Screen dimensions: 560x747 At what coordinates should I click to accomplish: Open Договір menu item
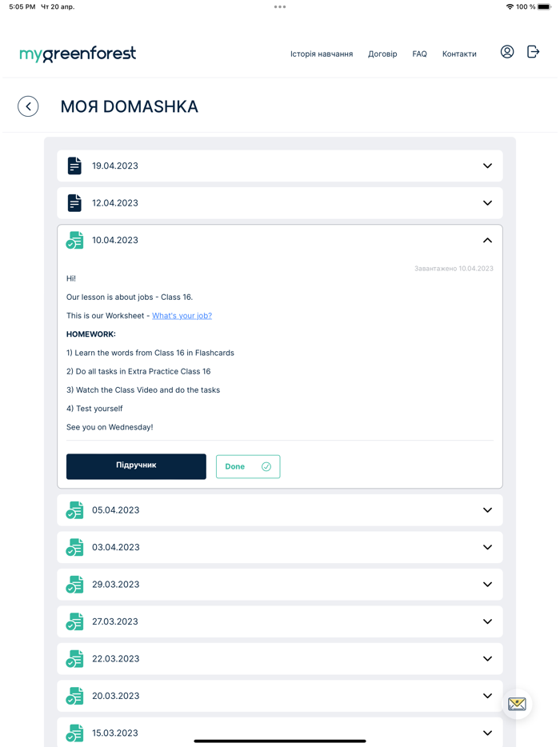click(382, 54)
